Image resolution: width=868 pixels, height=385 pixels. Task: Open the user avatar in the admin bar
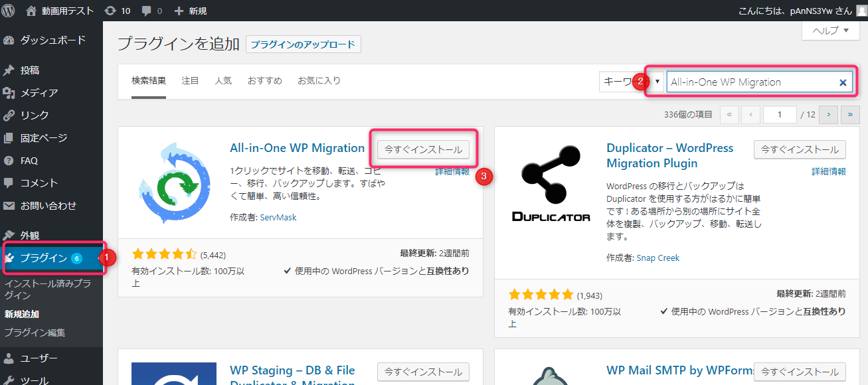pyautogui.click(x=861, y=11)
